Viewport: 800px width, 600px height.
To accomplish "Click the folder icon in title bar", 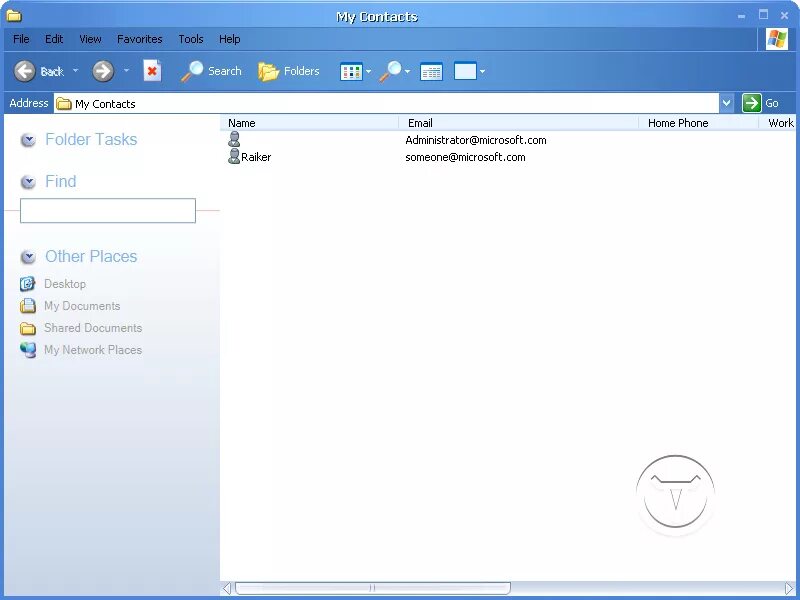I will (14, 16).
